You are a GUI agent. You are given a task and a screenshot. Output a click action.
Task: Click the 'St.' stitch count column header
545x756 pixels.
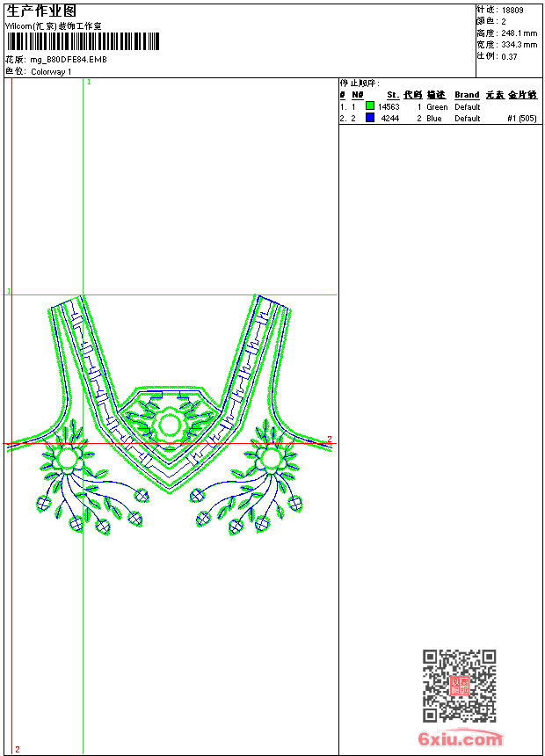(x=393, y=95)
